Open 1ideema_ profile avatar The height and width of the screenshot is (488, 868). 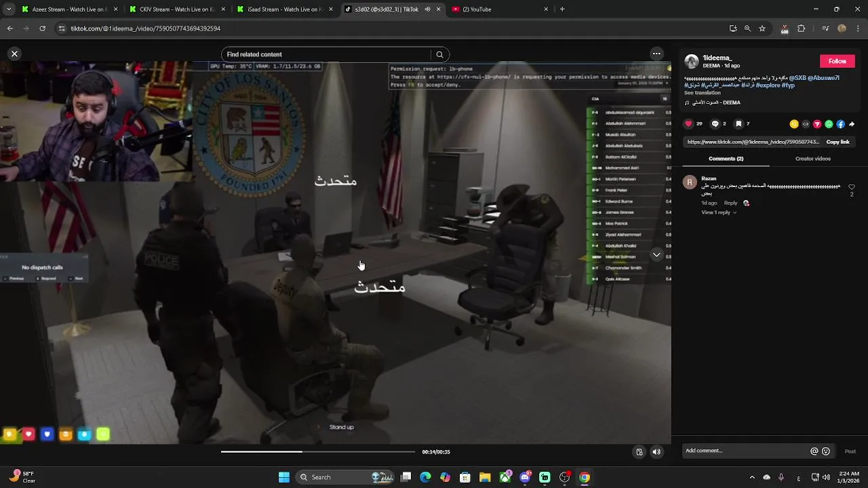692,62
